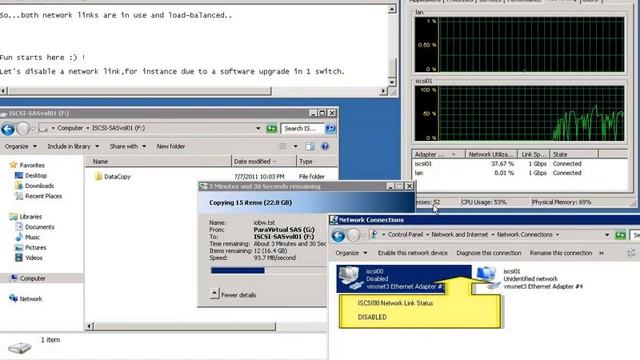The height and width of the screenshot is (360, 640).
Task: Sort by Adapter column in Task Manager
Action: coord(438,154)
